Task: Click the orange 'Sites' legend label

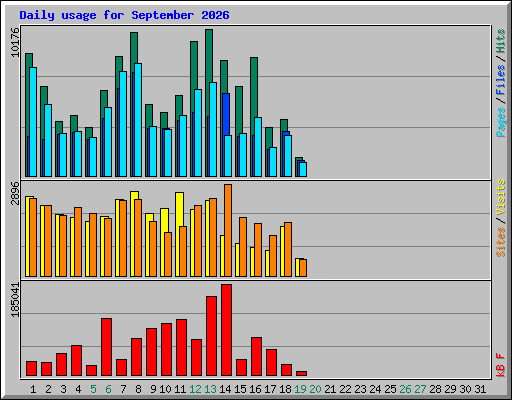Action: tap(501, 242)
